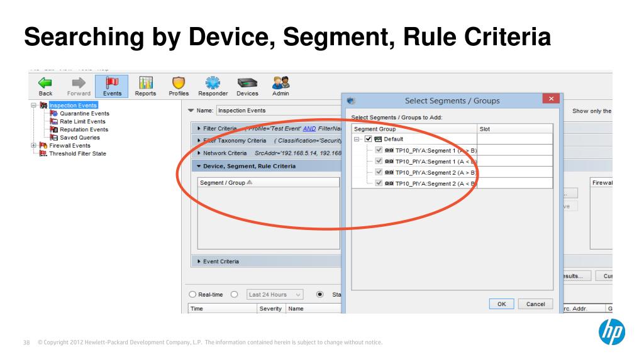Click the TP10_PIYA:Segment 2 (A > B) segment icon
This screenshot has height=362, width=644.
click(389, 172)
